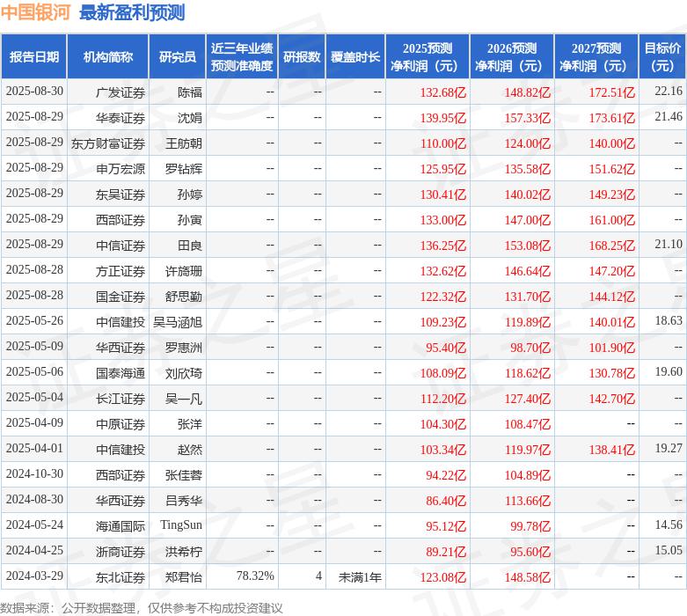Screen dimensions: 687x616
Task: Click the 21.46 target price
Action: tap(669, 116)
